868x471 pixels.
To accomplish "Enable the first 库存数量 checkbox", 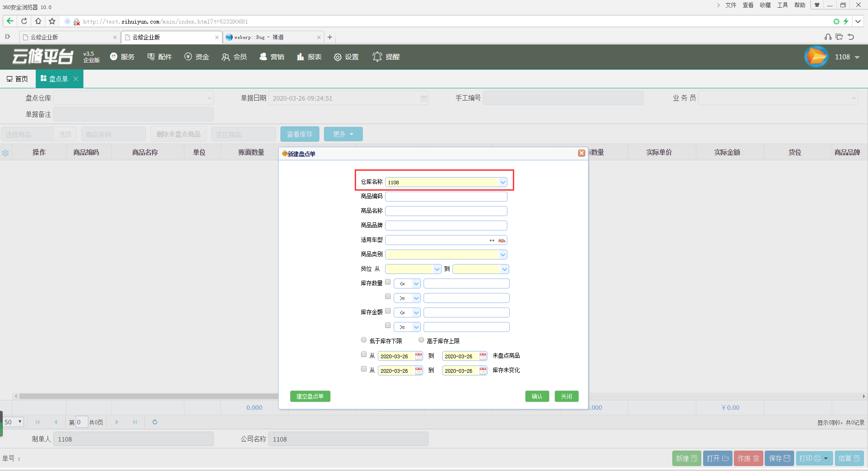I will (x=388, y=282).
